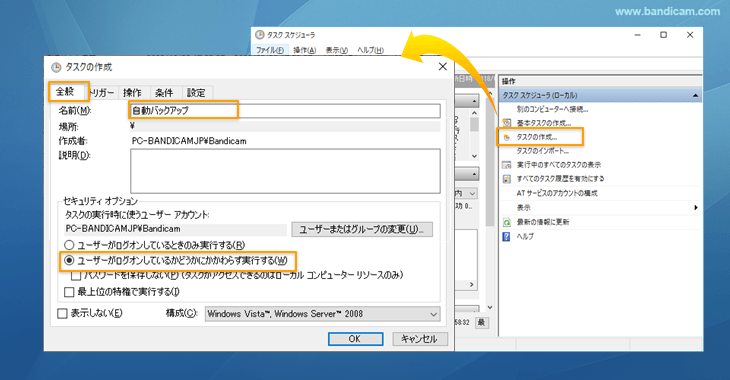
Task: Click the 実行中のすべてのタスクの表示 icon
Action: pyautogui.click(x=507, y=165)
